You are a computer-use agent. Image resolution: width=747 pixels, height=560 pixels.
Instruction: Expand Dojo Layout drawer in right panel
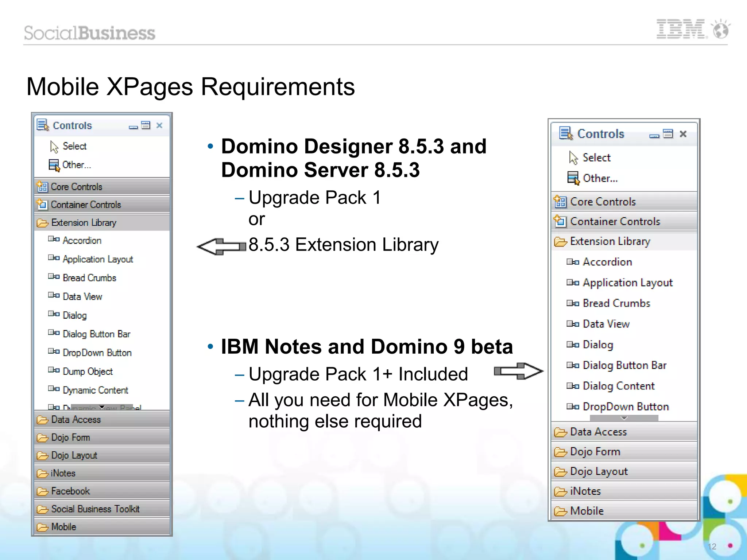[624, 471]
